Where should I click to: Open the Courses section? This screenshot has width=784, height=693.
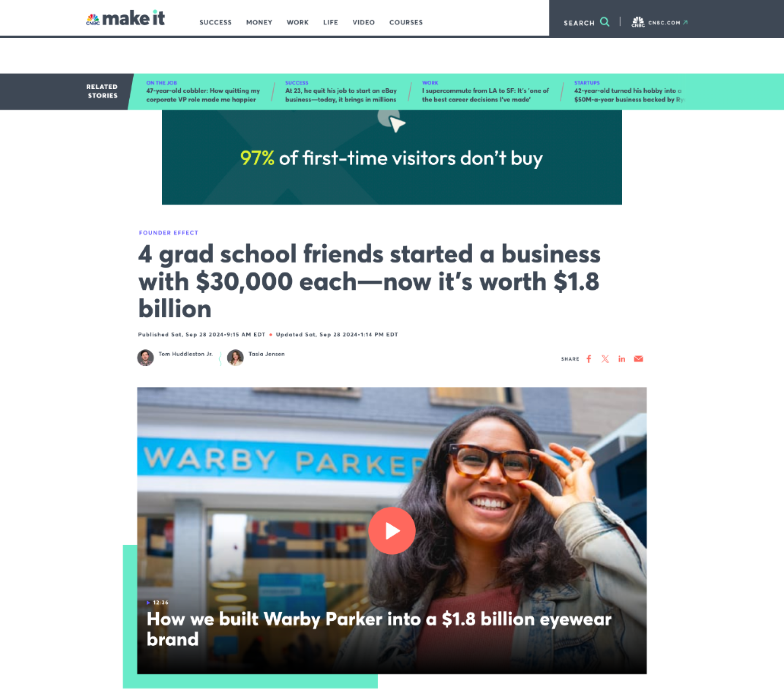pyautogui.click(x=406, y=22)
